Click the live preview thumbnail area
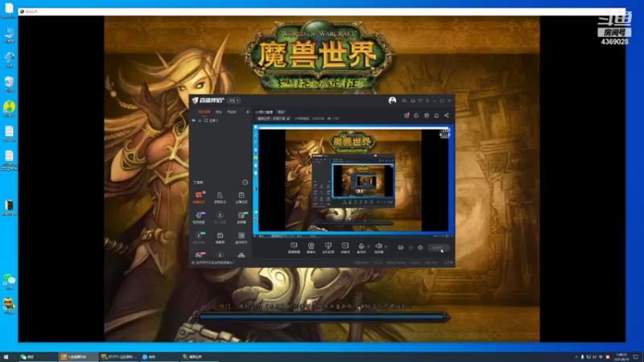This screenshot has width=644, height=362. pos(353,180)
